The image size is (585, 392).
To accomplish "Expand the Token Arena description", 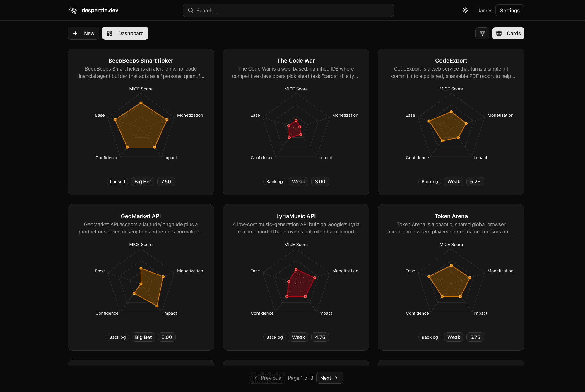I will click(x=451, y=228).
